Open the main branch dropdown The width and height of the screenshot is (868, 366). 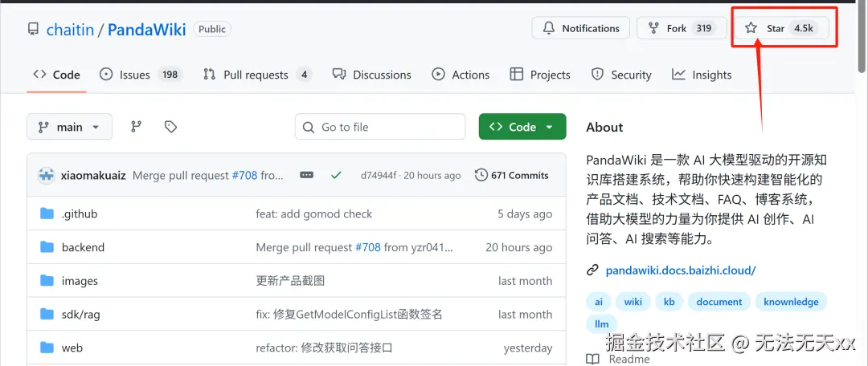[69, 127]
